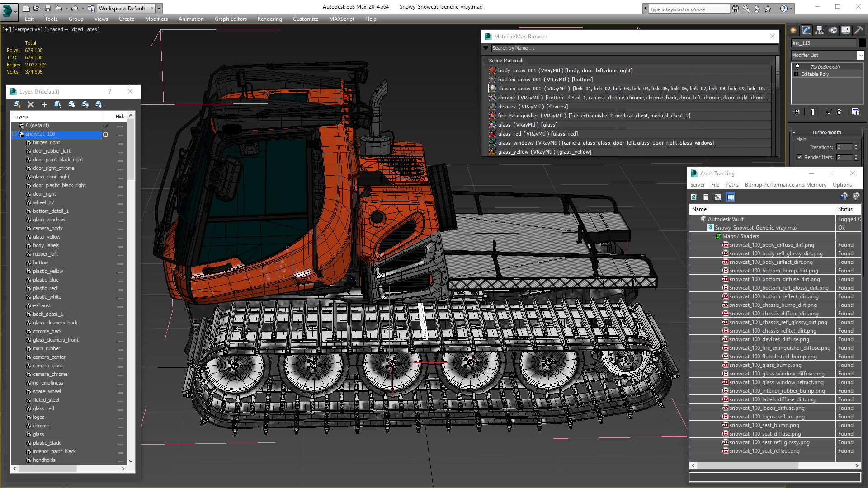Click the Create New Layer icon
Screen dimensions: 868x488
point(17,104)
